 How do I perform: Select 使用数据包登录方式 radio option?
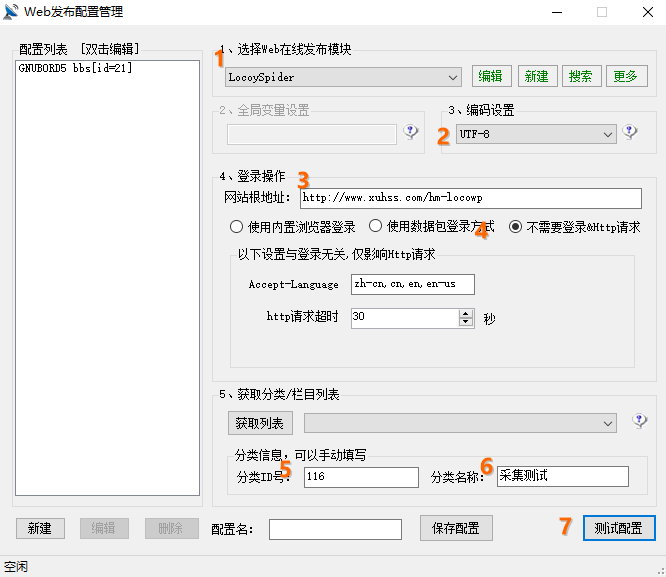[x=376, y=227]
